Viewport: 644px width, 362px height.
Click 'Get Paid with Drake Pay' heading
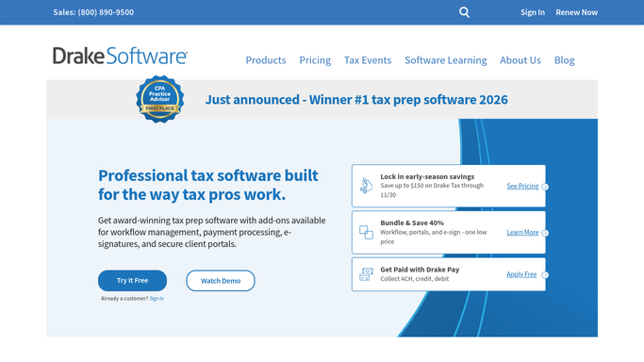[x=420, y=270]
